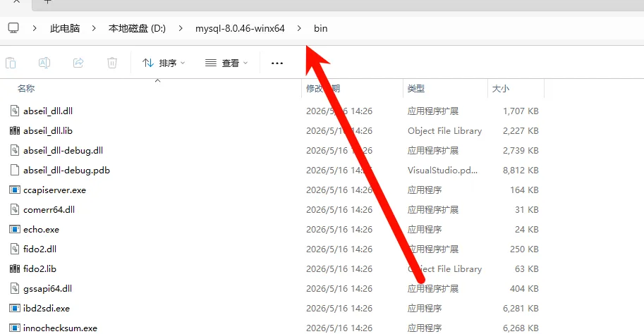
Task: Go to mysql-8.0.46-winx64 folder in breadcrumb
Action: pyautogui.click(x=240, y=28)
